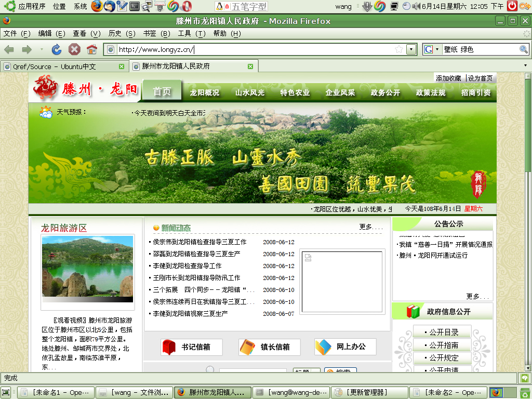This screenshot has width=532, height=399.
Task: Click the Ubuntu logo applications icon
Action: tap(9, 6)
